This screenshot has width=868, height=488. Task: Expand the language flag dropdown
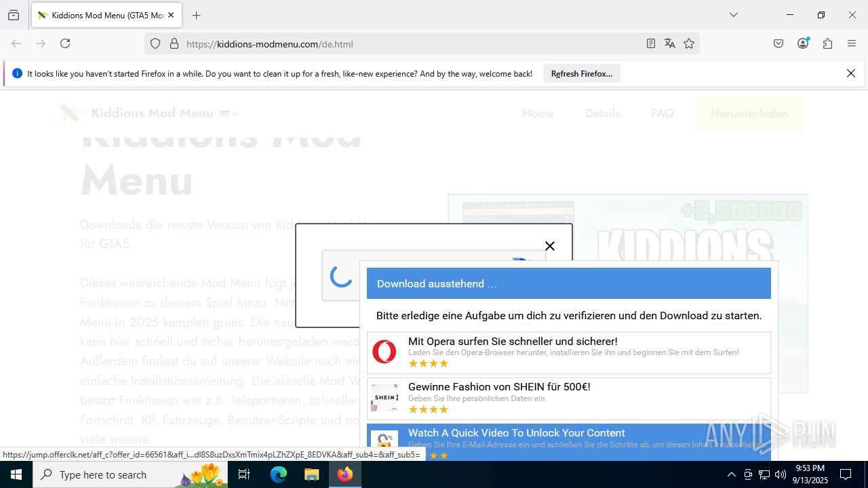229,114
